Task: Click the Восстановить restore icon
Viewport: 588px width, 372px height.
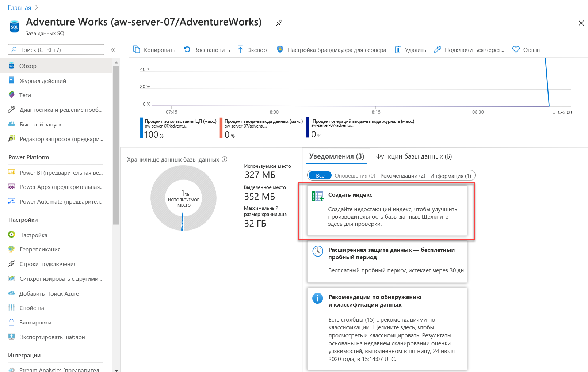Action: 187,49
